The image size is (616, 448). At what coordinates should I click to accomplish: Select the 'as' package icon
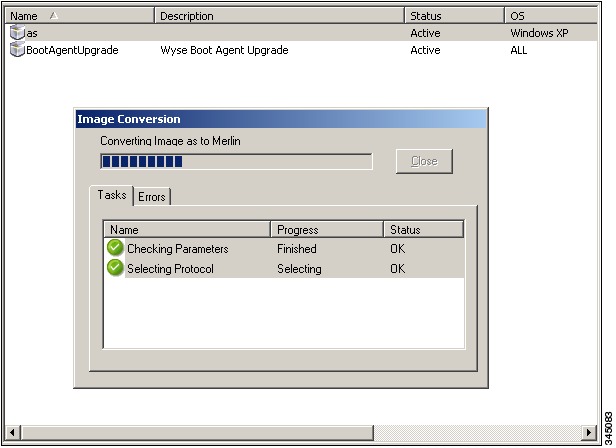coord(17,33)
